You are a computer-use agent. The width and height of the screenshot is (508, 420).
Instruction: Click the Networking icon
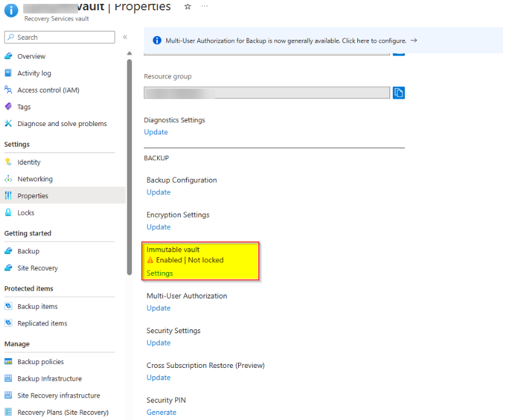(8, 179)
